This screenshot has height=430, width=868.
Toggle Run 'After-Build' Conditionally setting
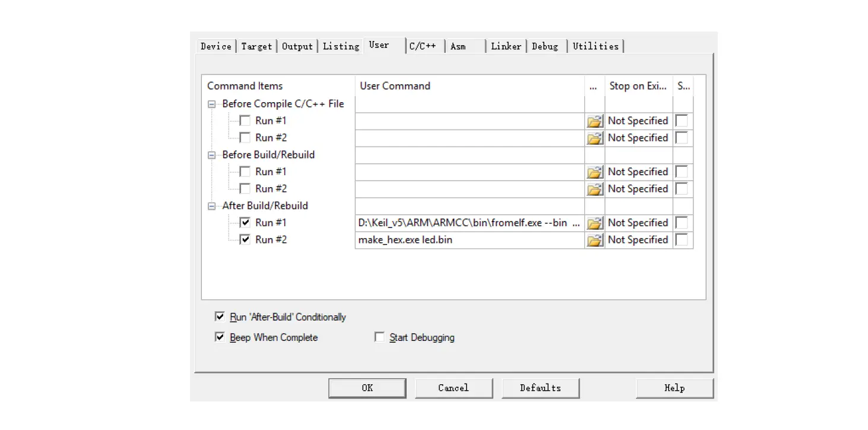click(220, 316)
